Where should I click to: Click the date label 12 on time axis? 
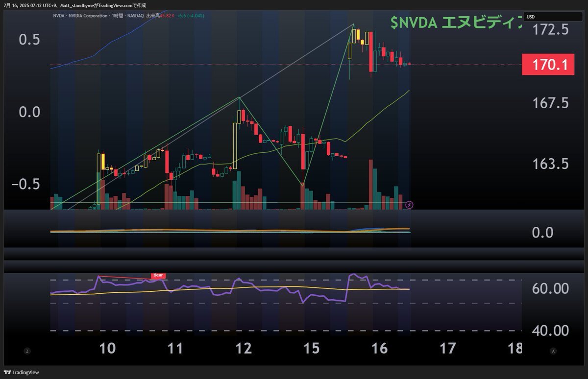click(x=244, y=349)
